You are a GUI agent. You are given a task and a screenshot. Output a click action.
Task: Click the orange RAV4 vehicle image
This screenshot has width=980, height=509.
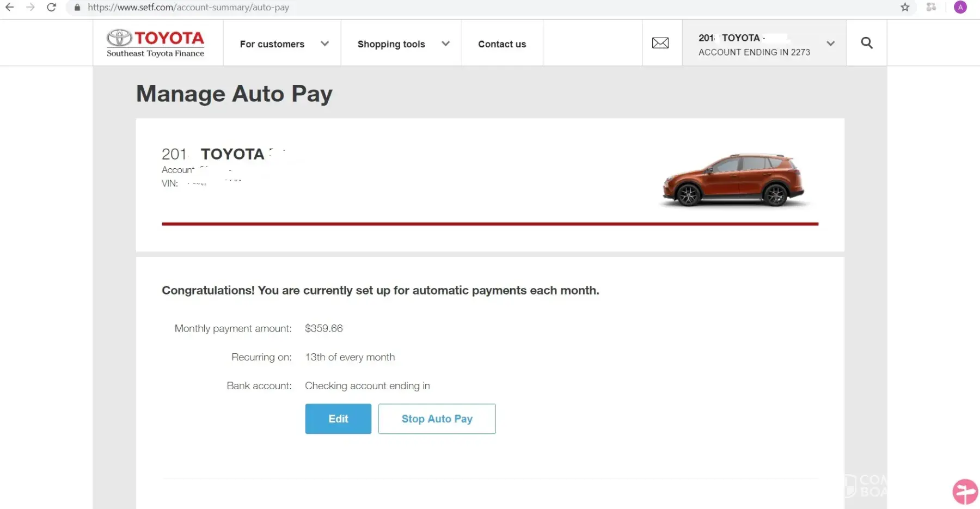733,180
